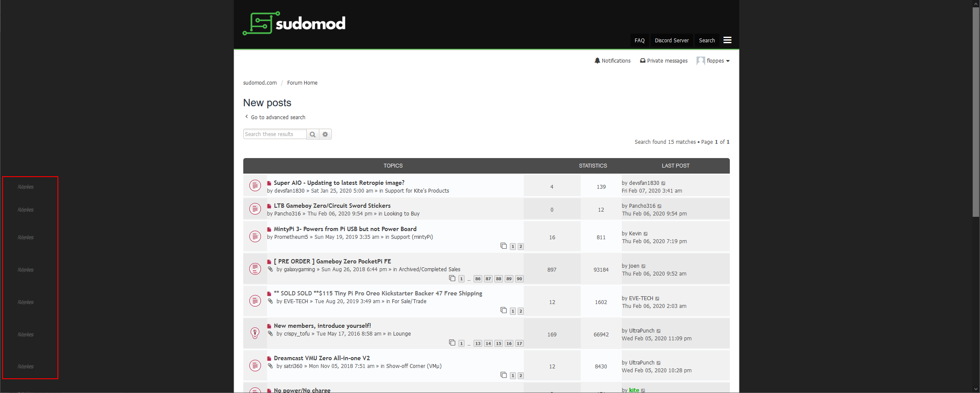Viewport: 980px width, 393px height.
Task: Open Show-off Corner (VMµ) forum link
Action: [x=414, y=366]
